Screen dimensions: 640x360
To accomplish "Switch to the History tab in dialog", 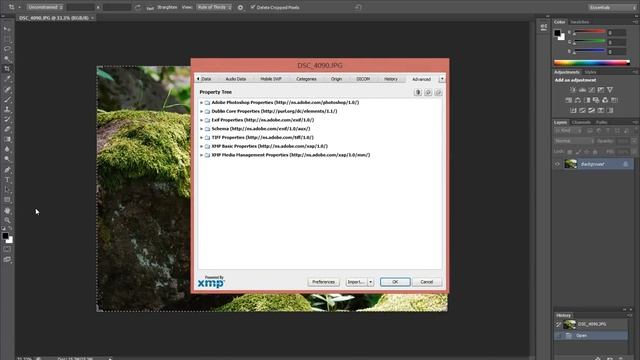I will (391, 79).
